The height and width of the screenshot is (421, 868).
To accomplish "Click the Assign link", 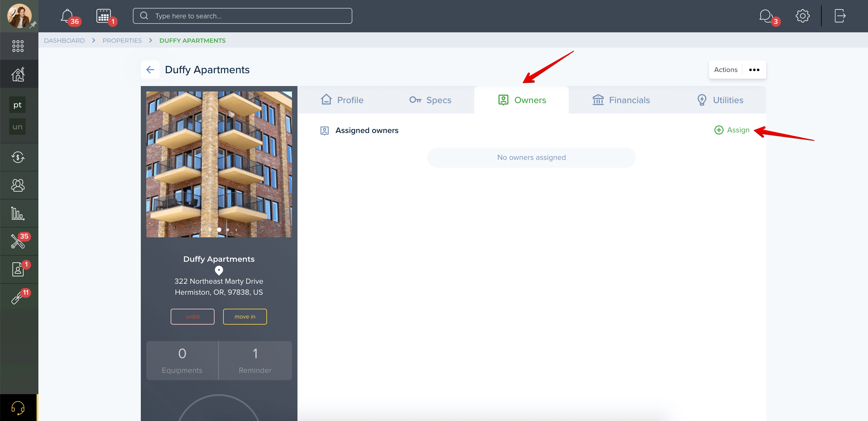I will click(738, 130).
